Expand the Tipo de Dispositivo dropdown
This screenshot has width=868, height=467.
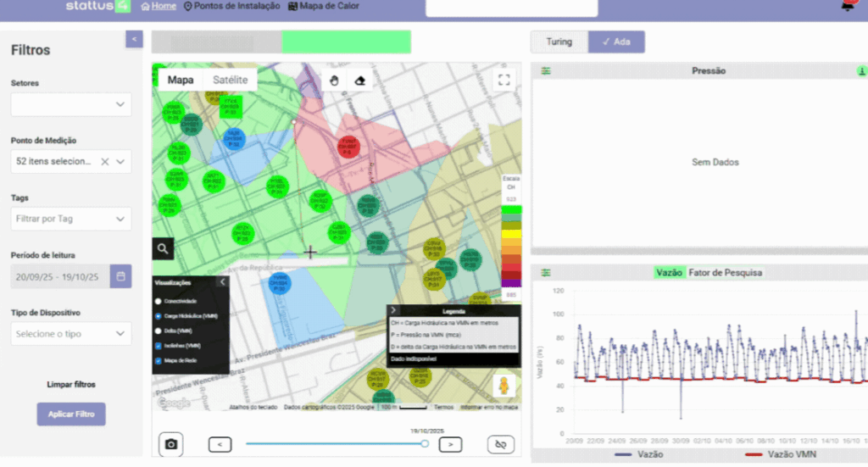click(71, 334)
